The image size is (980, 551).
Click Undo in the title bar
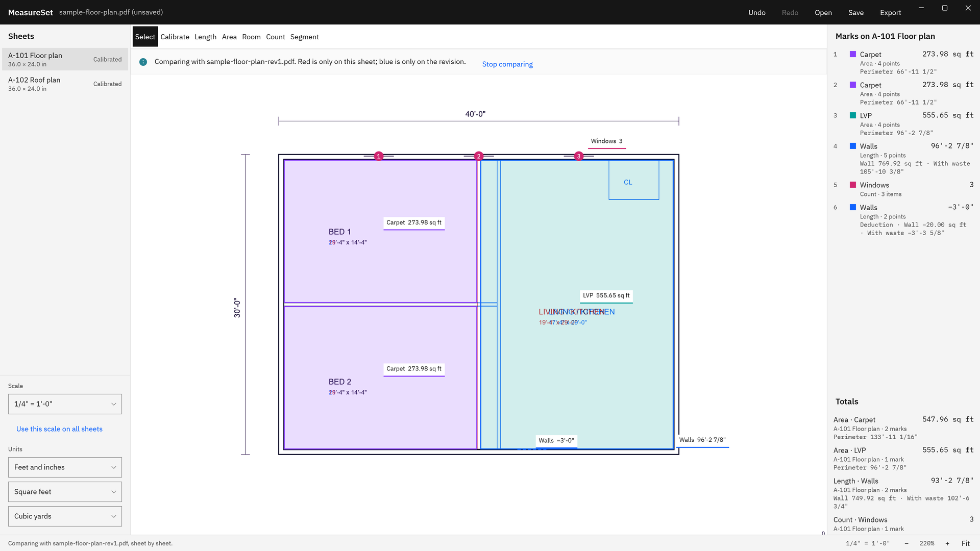click(757, 13)
